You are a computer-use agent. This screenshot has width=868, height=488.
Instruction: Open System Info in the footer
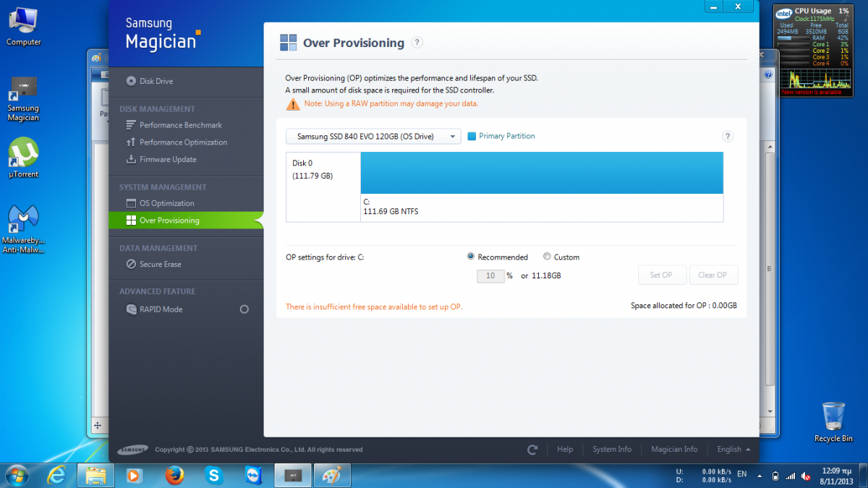(x=612, y=449)
